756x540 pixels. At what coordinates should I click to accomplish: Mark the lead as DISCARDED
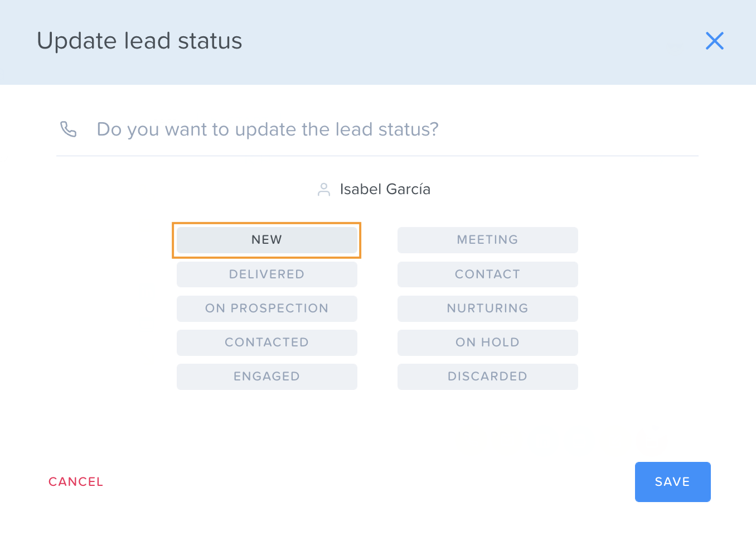click(x=487, y=377)
